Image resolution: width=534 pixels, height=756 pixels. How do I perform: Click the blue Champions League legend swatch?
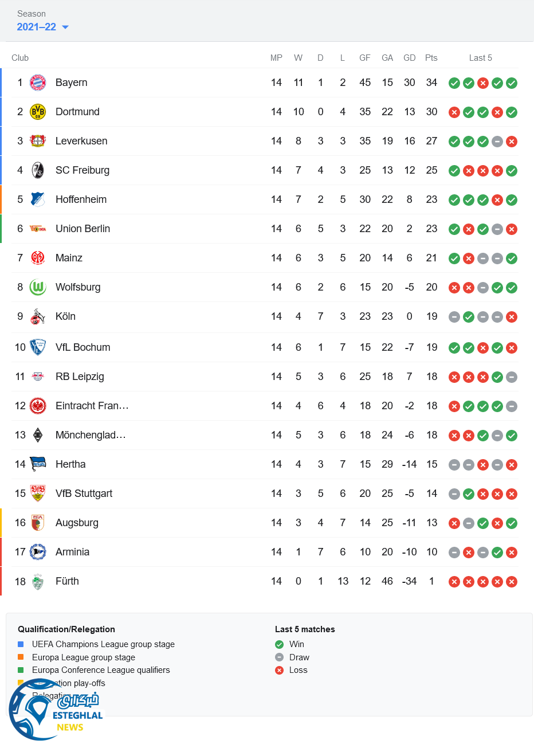(x=21, y=644)
